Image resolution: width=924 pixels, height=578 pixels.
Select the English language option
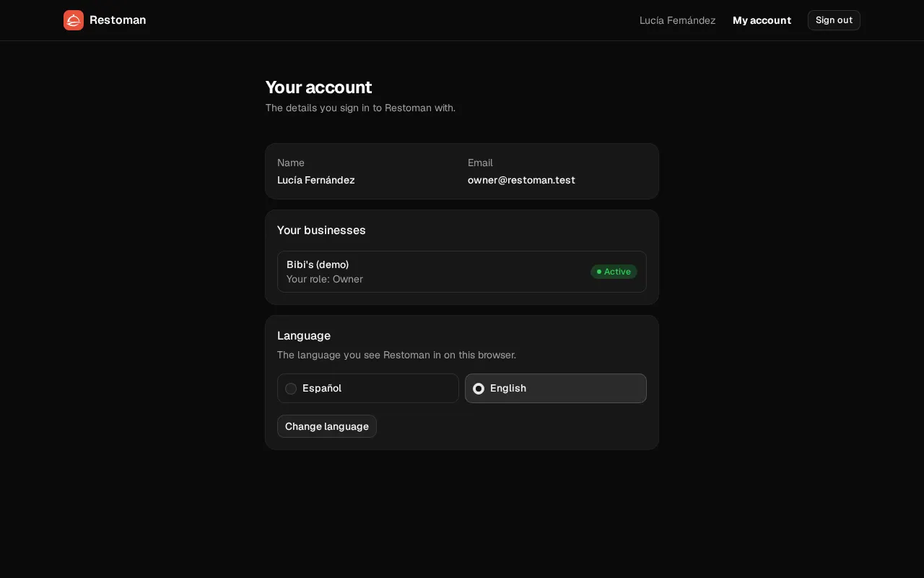[x=556, y=389]
